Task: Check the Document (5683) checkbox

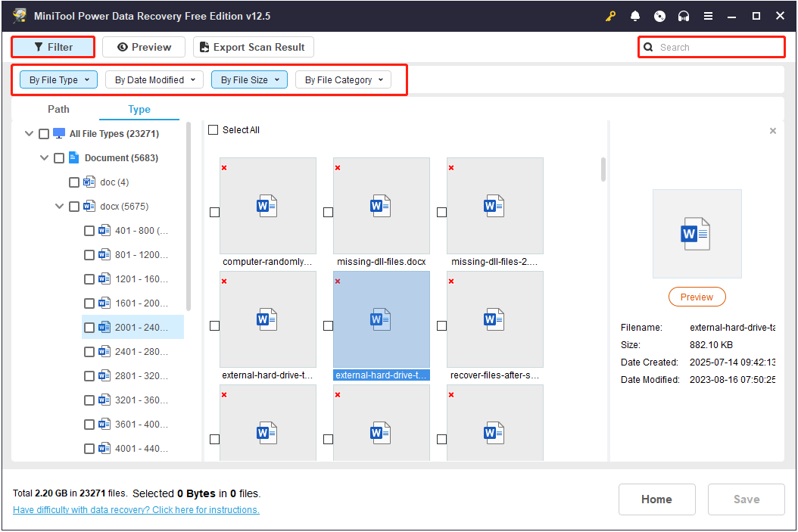Action: [x=58, y=157]
